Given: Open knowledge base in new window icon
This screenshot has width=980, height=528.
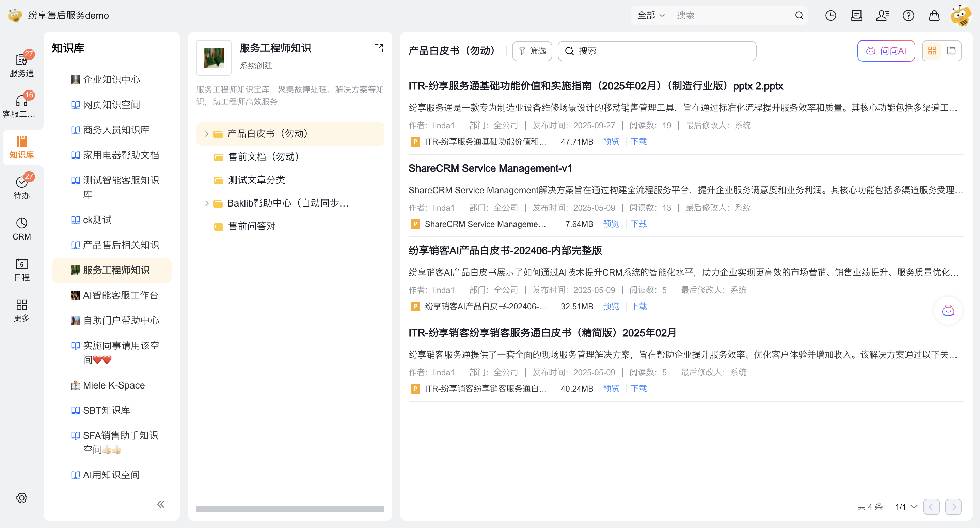Looking at the screenshot, I should pyautogui.click(x=378, y=48).
